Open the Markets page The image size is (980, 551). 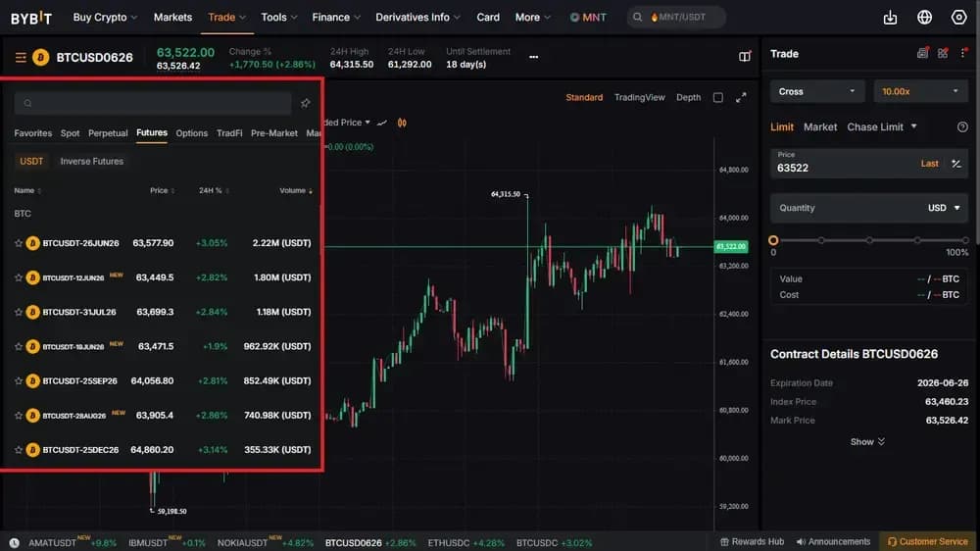[172, 18]
